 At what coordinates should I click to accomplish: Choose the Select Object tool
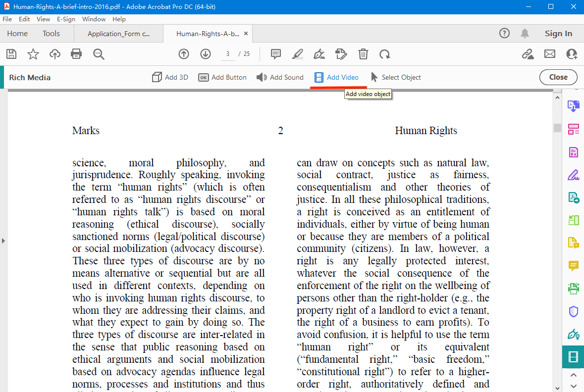pyautogui.click(x=396, y=77)
